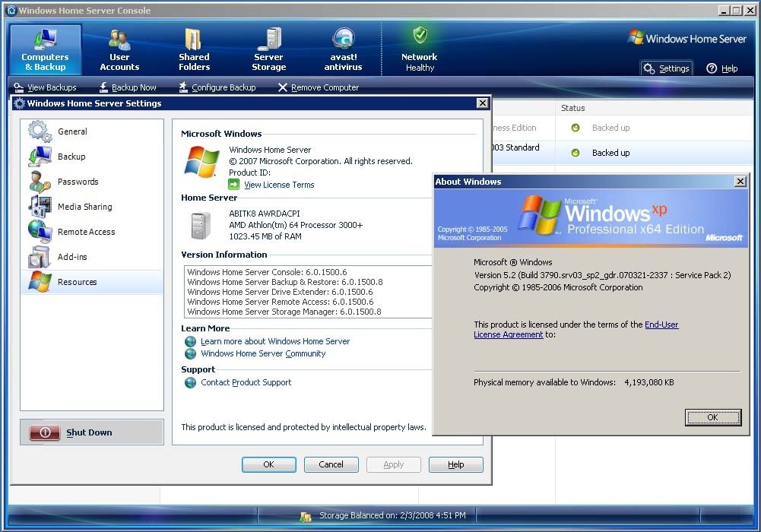
Task: Click Storage Manager 6.0.1500.8 version line
Action: [x=284, y=312]
